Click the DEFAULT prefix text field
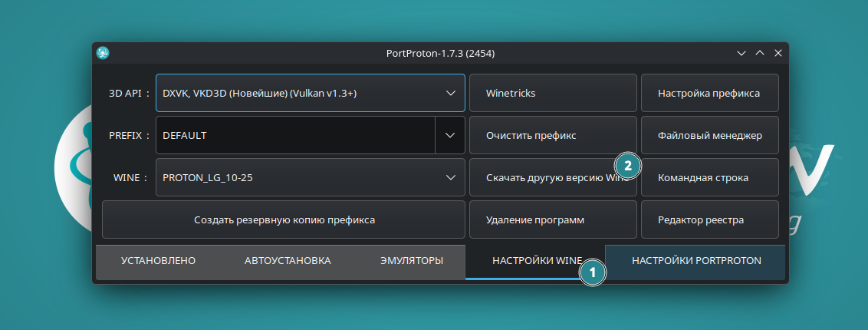 pyautogui.click(x=295, y=136)
